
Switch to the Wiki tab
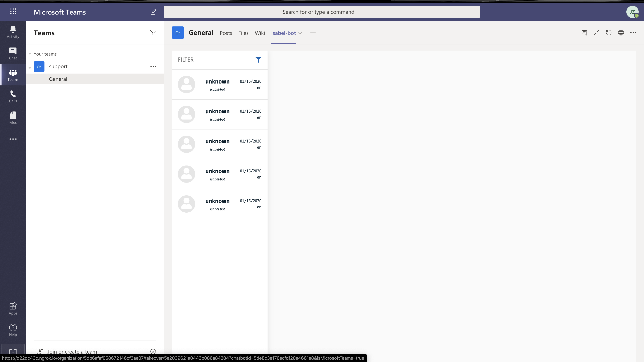(x=260, y=33)
